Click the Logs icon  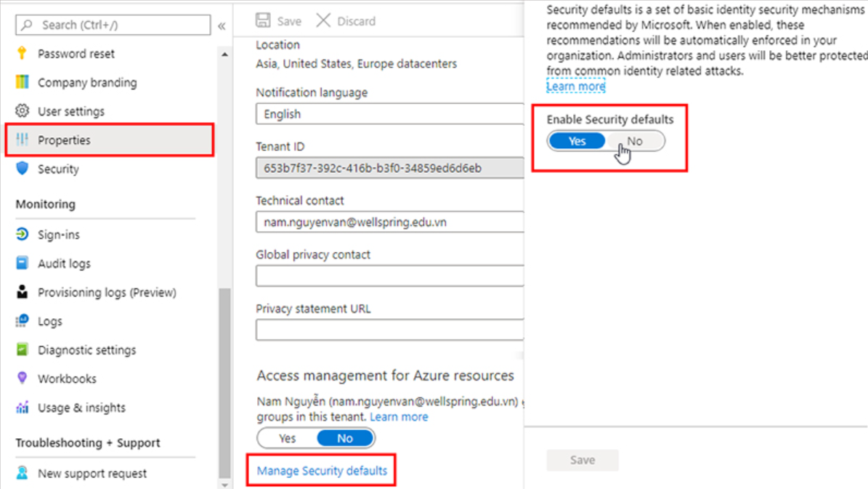22,320
